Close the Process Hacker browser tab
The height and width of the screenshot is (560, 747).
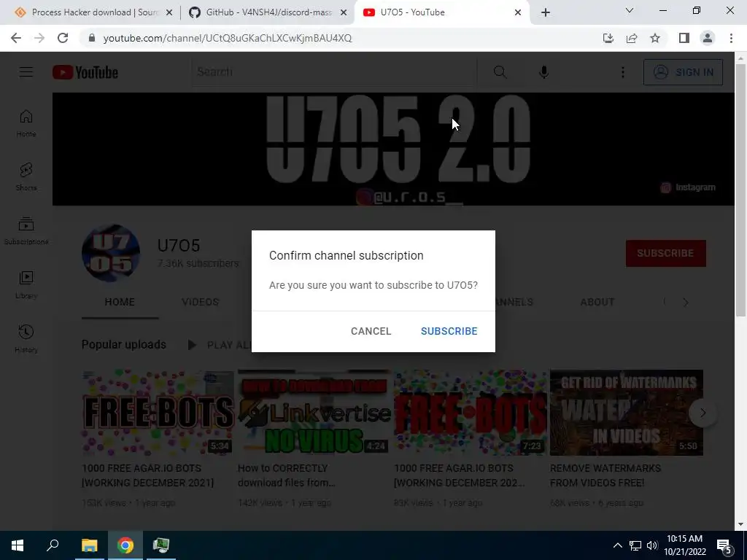coord(169,13)
